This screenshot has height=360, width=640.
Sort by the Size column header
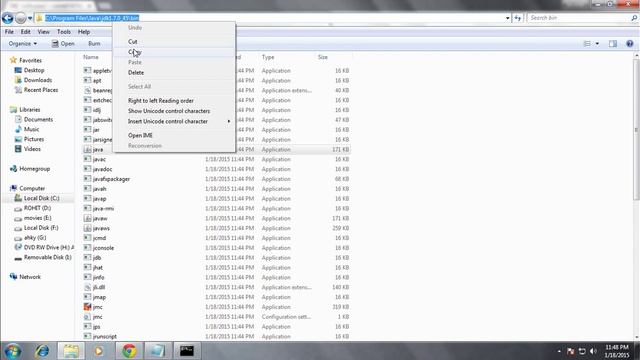tap(323, 58)
